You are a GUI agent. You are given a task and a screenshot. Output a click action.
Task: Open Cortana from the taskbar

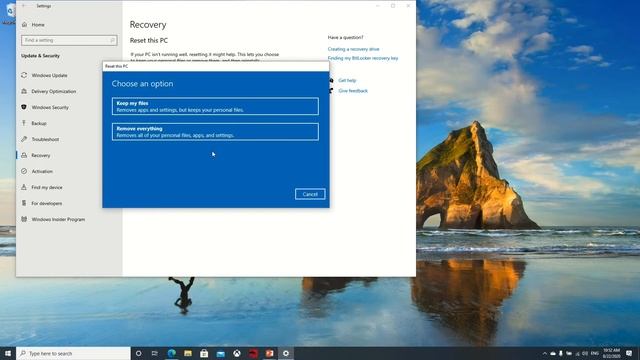(138, 353)
